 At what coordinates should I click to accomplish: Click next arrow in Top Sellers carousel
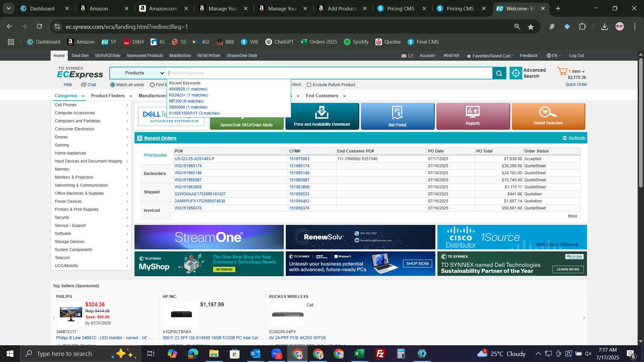pyautogui.click(x=584, y=318)
